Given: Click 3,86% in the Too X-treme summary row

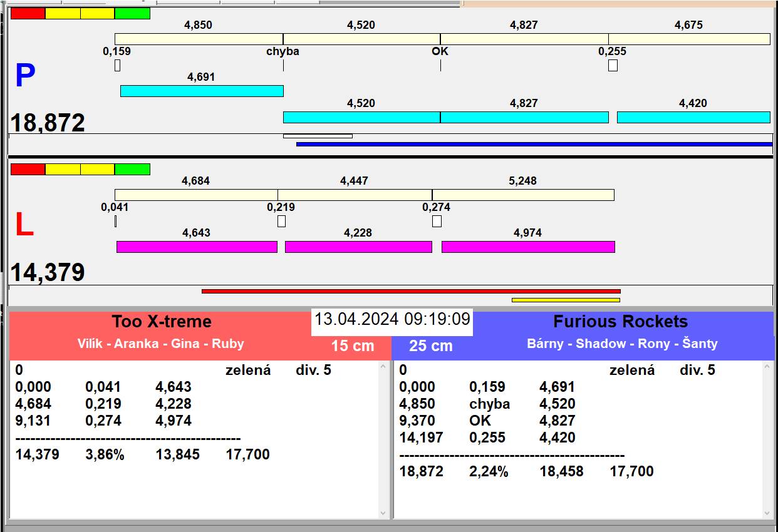Looking at the screenshot, I should [x=105, y=454].
